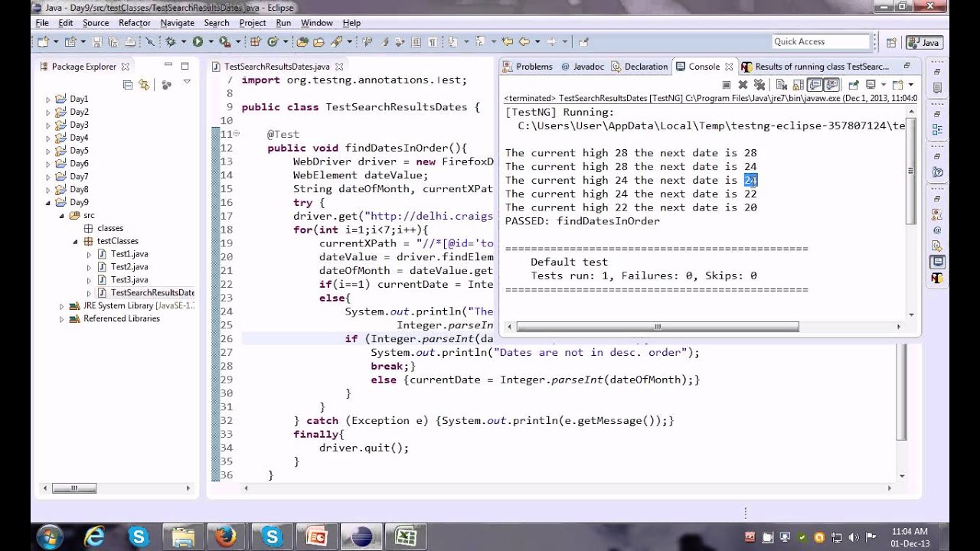Click Collapse All in Package Explorer

pos(128,85)
